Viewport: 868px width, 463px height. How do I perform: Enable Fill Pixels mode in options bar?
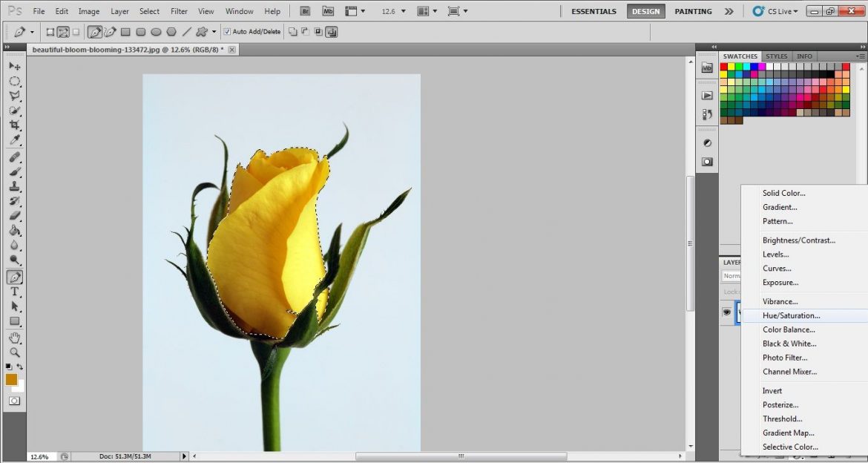pos(76,32)
